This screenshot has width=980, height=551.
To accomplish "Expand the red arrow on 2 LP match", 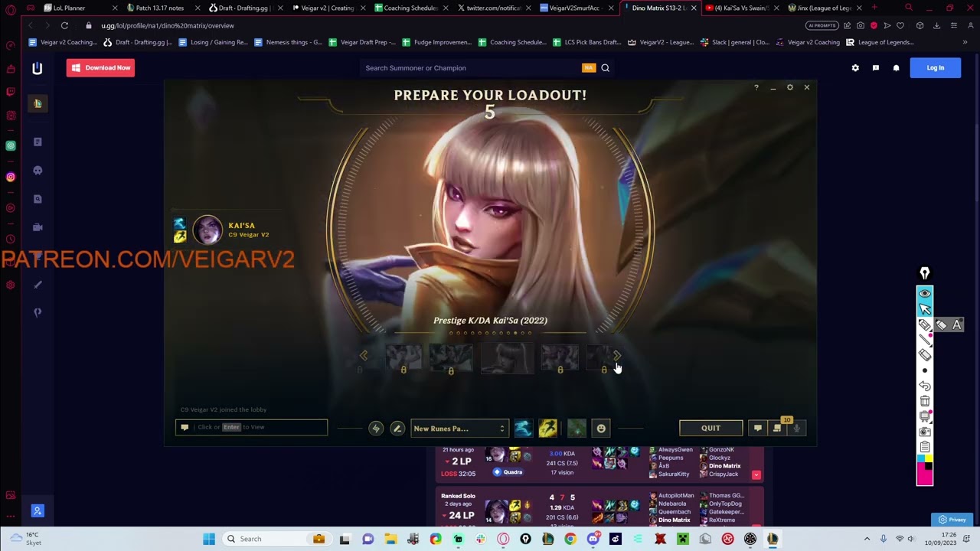I will tap(756, 475).
